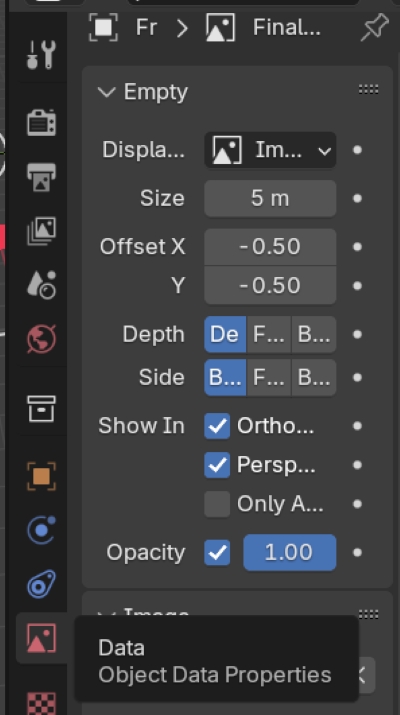Screen dimensions: 400x715
Task: Open the Object Constraint properties tab
Action: [x=41, y=584]
